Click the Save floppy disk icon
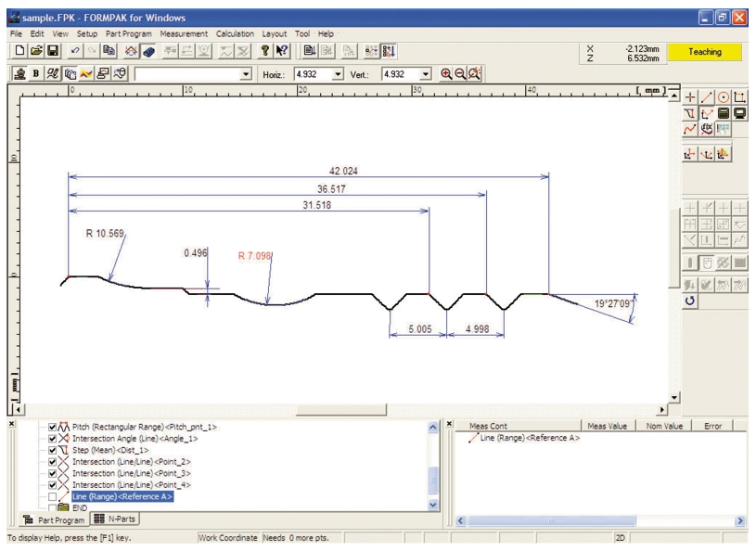Screen dimensions: 756x551 [x=53, y=52]
